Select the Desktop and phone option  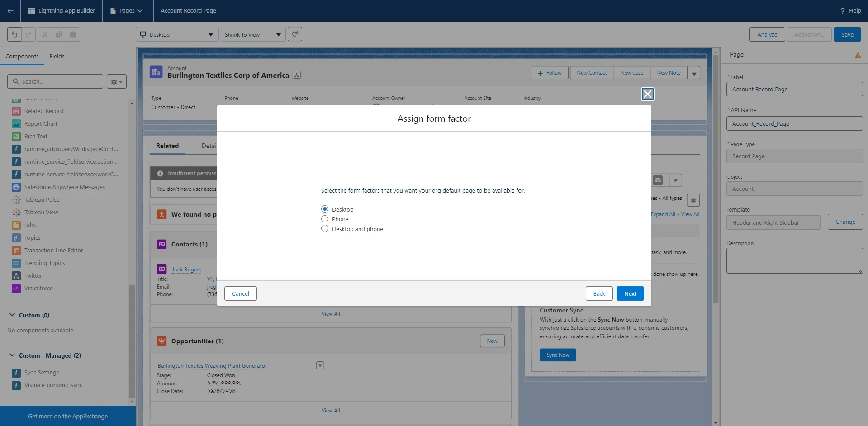click(325, 229)
